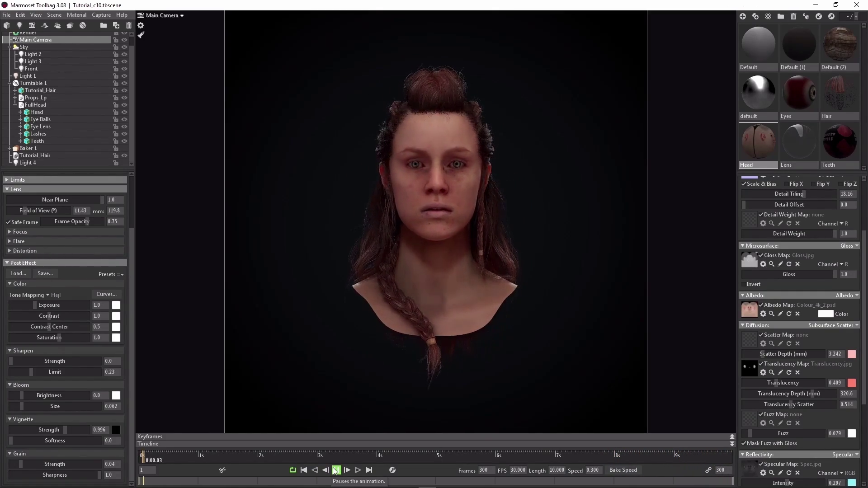The height and width of the screenshot is (488, 868).
Task: Duplicate the selected material
Action: coord(755,16)
